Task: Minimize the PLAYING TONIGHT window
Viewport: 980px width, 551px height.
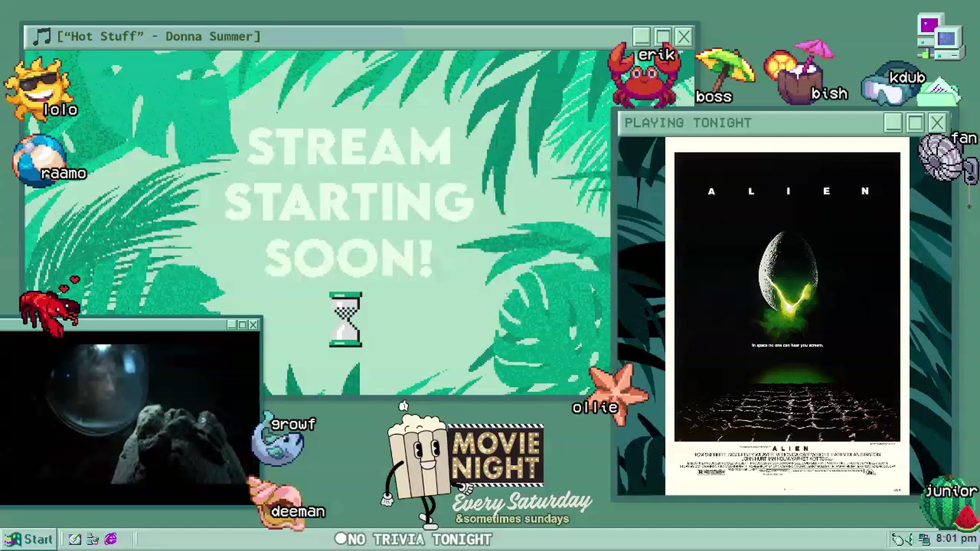Action: click(x=893, y=123)
